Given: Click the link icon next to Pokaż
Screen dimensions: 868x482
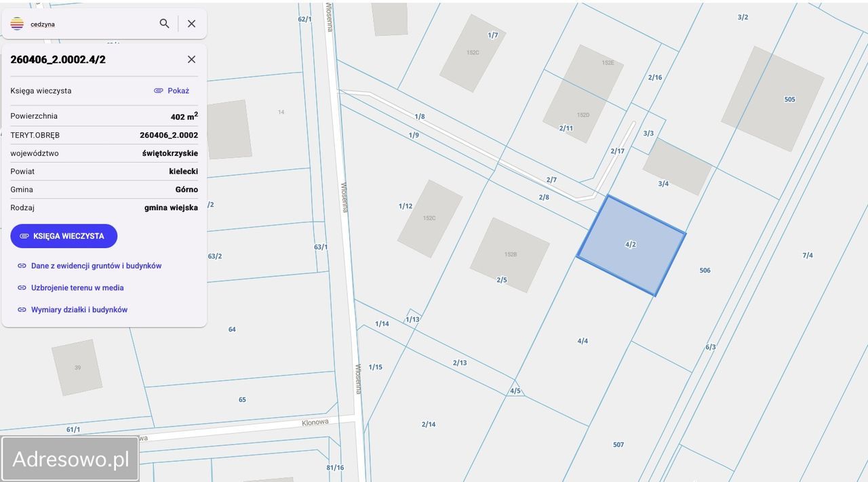Looking at the screenshot, I should pos(159,91).
